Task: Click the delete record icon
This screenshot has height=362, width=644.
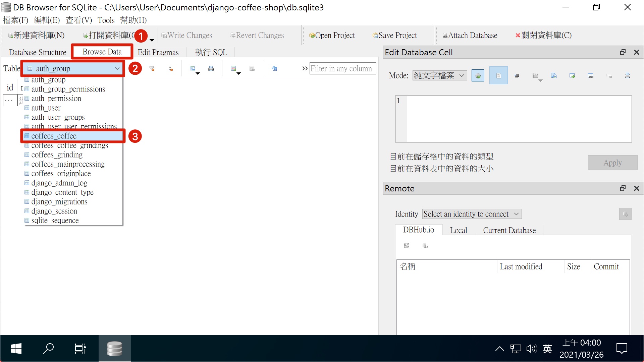Action: (x=252, y=69)
